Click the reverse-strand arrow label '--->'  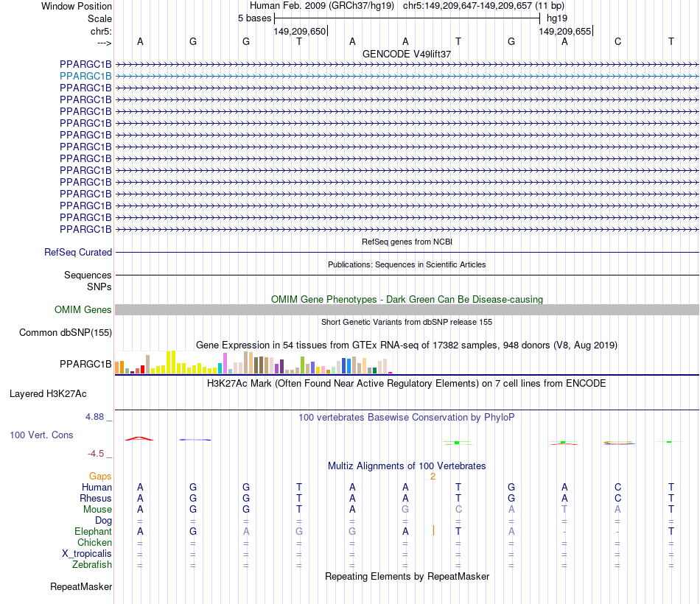tap(104, 43)
